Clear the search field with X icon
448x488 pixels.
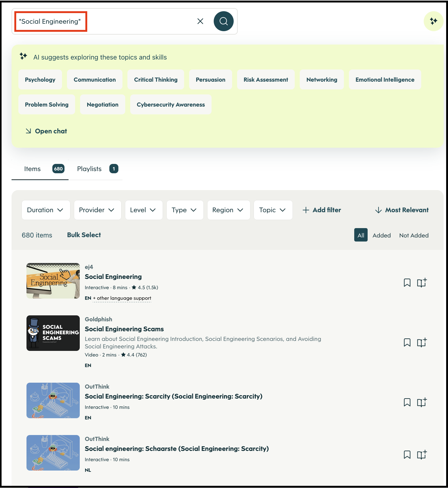[200, 21]
